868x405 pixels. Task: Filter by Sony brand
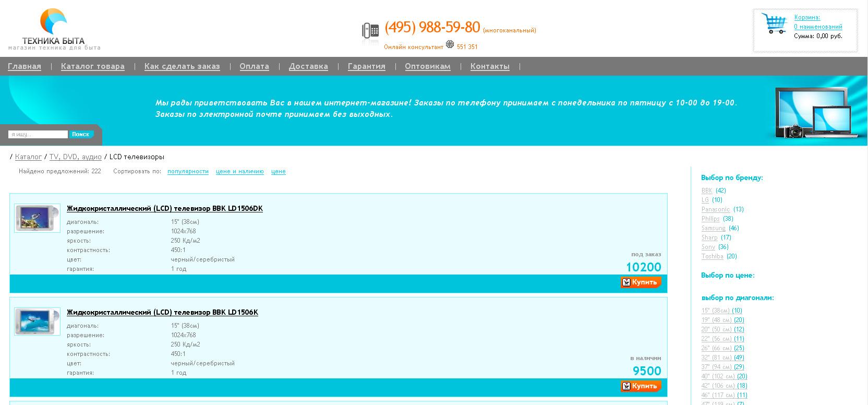coord(708,247)
